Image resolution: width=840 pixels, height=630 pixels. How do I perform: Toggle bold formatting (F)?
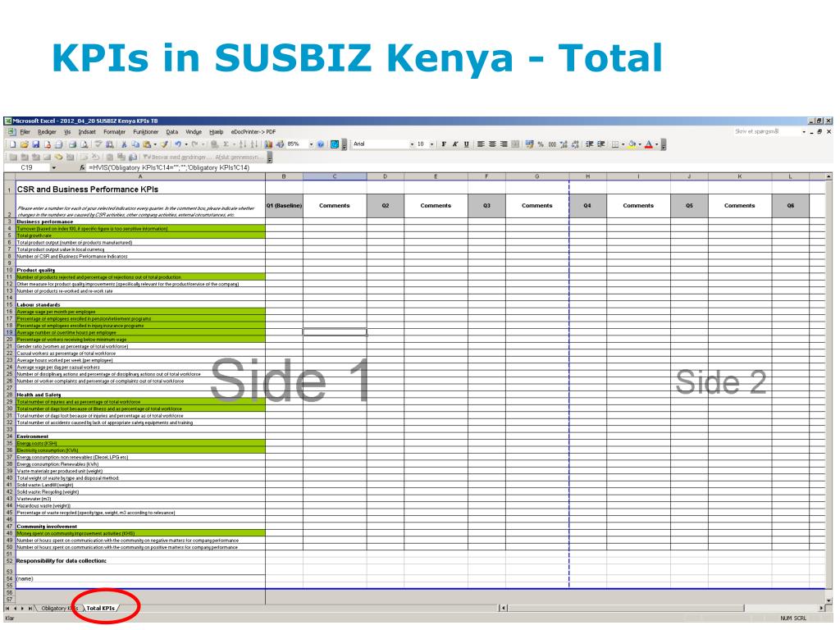(444, 144)
